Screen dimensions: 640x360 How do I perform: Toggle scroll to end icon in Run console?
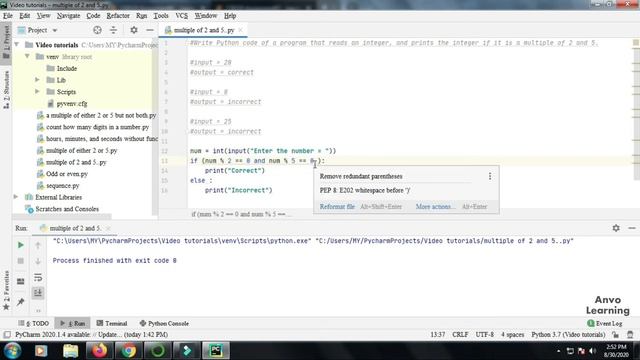(38, 293)
